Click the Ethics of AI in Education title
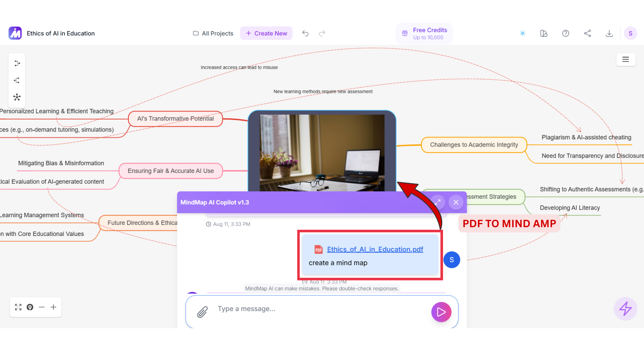644x351 pixels. [61, 33]
